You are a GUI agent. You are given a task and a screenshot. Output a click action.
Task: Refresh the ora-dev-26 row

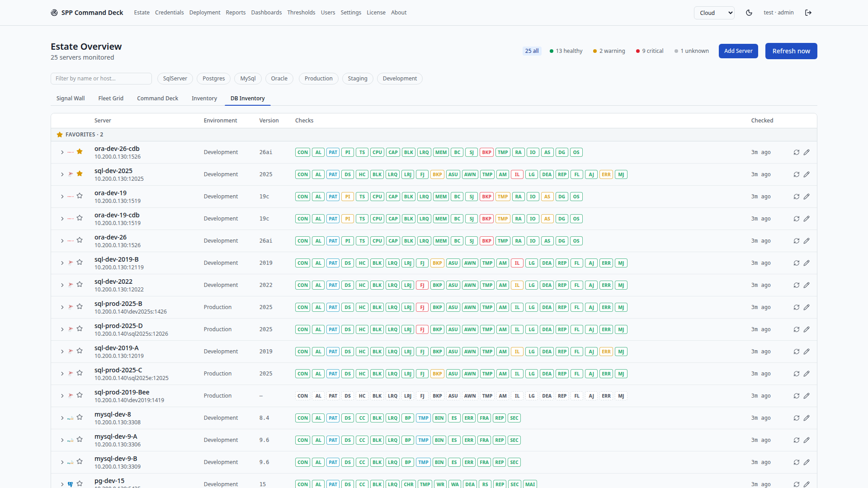[x=797, y=241]
